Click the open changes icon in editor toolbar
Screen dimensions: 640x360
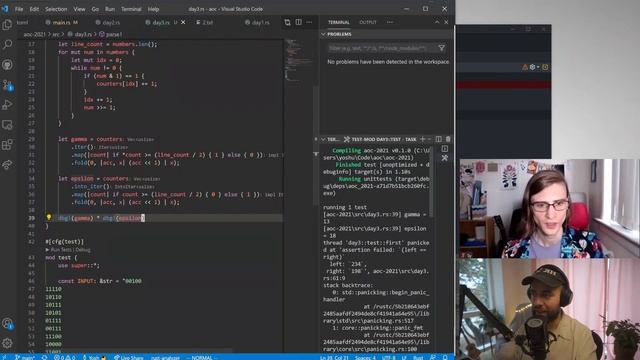(287, 22)
